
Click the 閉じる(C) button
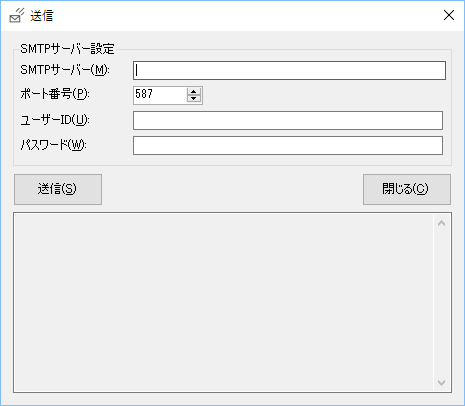pos(407,189)
